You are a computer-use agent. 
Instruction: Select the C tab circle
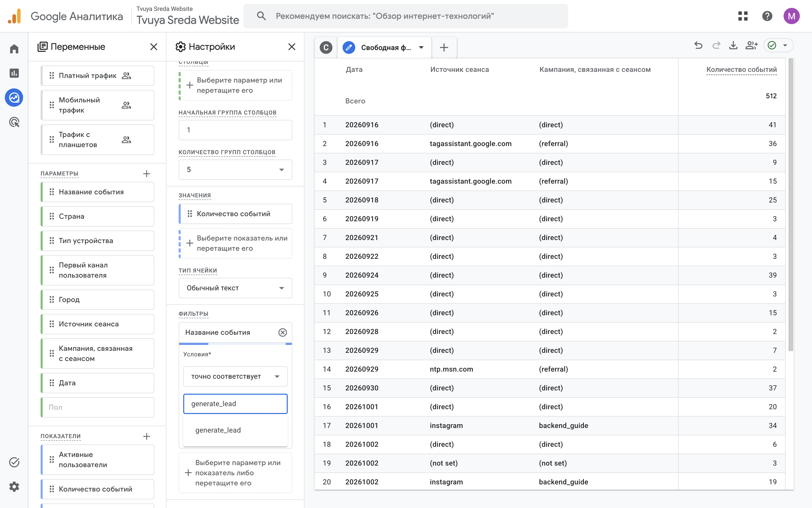pyautogui.click(x=326, y=47)
